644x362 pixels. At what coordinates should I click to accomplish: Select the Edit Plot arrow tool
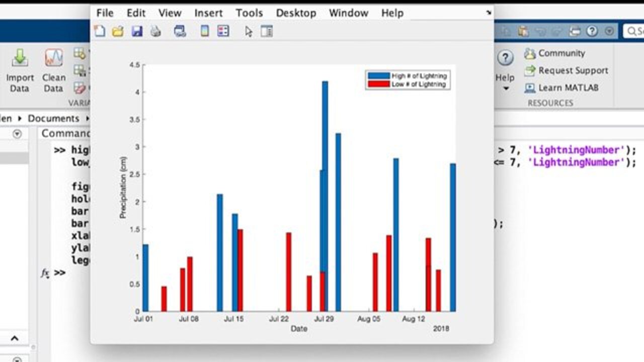point(249,31)
